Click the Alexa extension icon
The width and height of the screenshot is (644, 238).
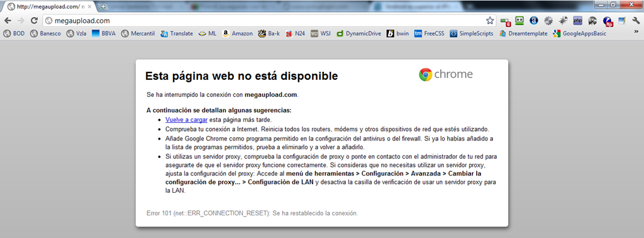click(533, 21)
